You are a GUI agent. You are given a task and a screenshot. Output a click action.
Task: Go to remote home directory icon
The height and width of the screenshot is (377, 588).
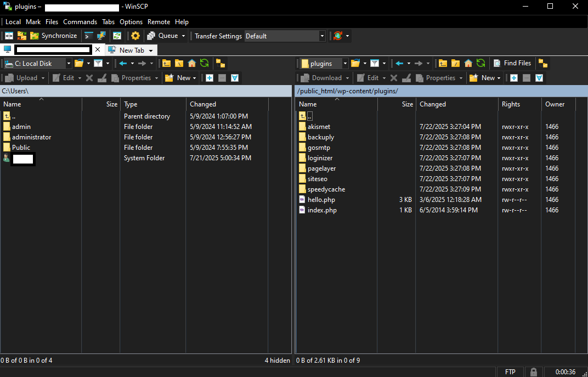pos(468,63)
